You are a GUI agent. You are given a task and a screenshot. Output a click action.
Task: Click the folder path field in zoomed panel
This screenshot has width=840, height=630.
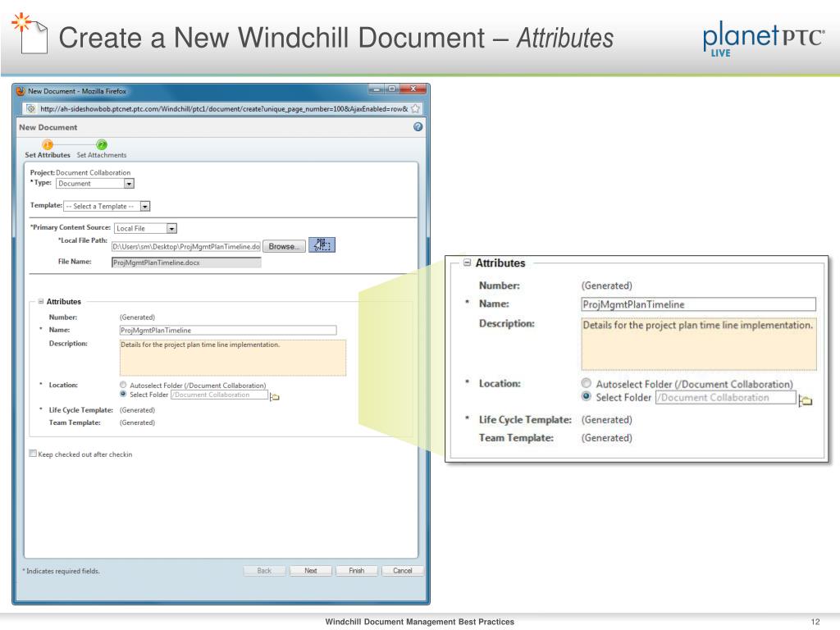tap(725, 398)
